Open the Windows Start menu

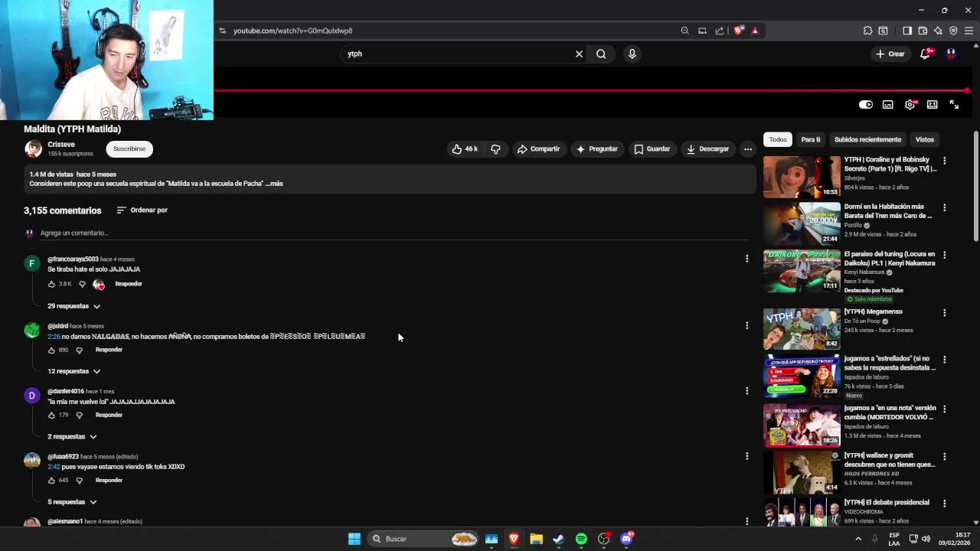[x=354, y=539]
